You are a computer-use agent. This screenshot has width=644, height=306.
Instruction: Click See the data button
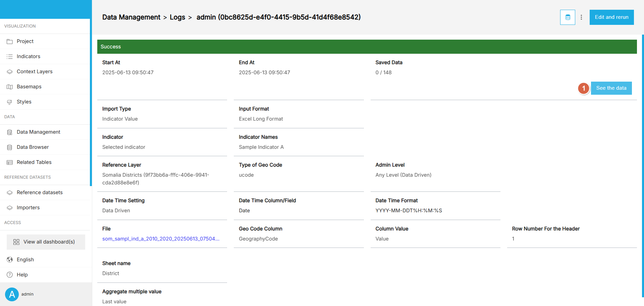(x=611, y=88)
